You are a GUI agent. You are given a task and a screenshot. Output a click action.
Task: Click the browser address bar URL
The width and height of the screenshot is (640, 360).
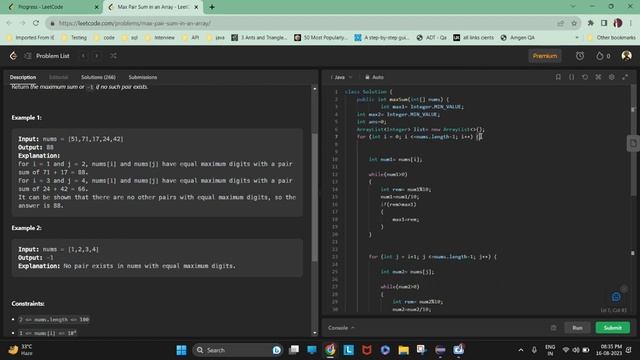[x=135, y=23]
